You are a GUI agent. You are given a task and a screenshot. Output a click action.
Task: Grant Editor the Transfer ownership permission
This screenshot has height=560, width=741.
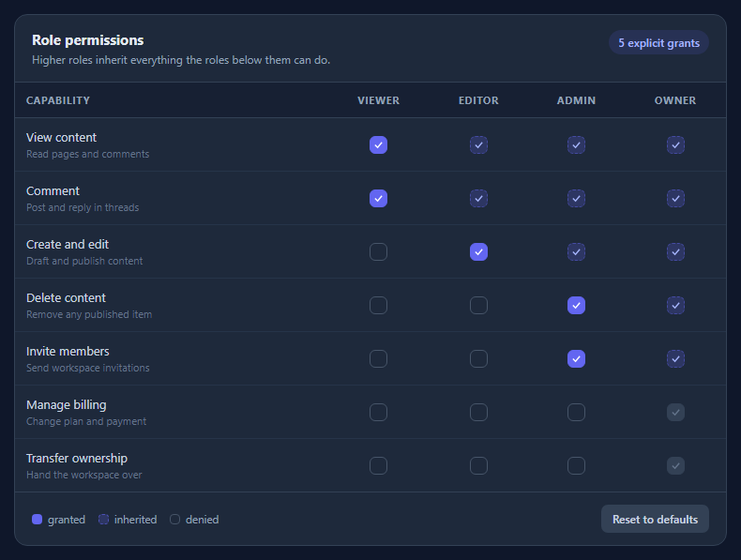click(478, 465)
